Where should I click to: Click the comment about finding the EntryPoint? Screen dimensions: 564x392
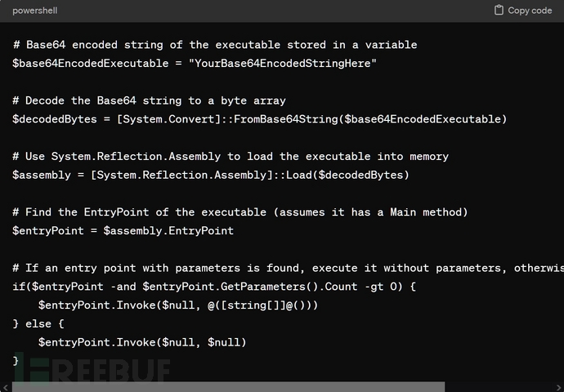pos(240,212)
